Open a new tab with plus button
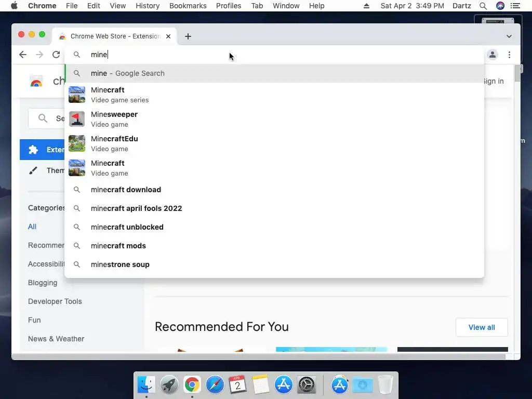 click(x=188, y=36)
